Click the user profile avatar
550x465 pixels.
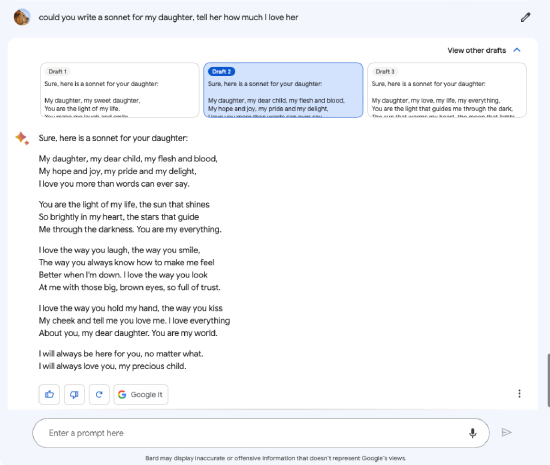(x=22, y=17)
